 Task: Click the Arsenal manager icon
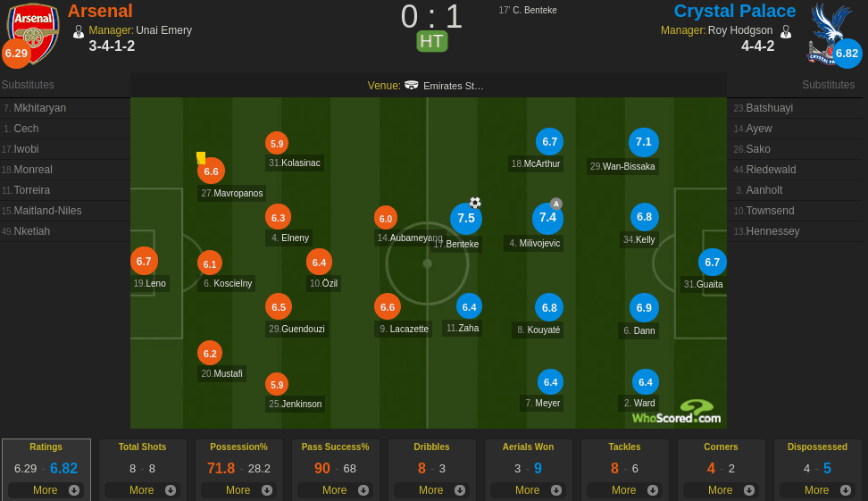(79, 30)
